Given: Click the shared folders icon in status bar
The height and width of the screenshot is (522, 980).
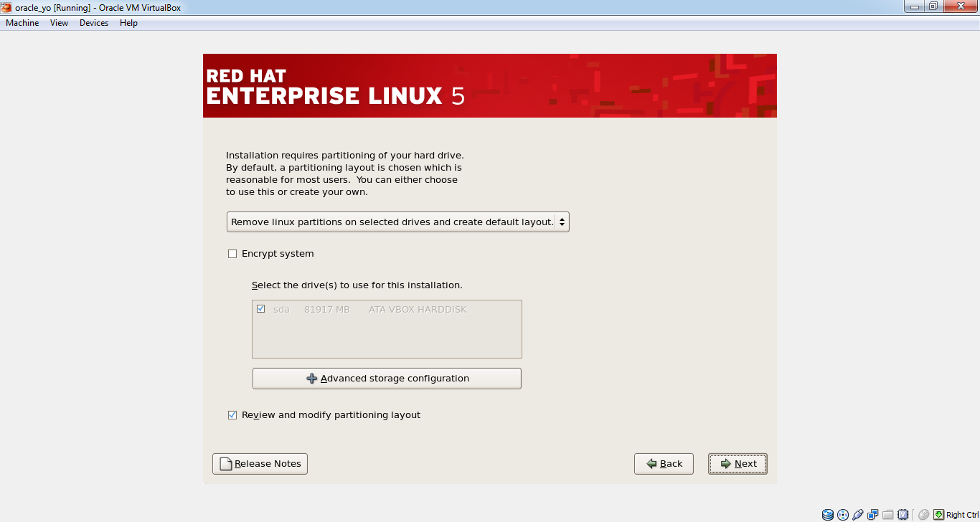Looking at the screenshot, I should (888, 515).
